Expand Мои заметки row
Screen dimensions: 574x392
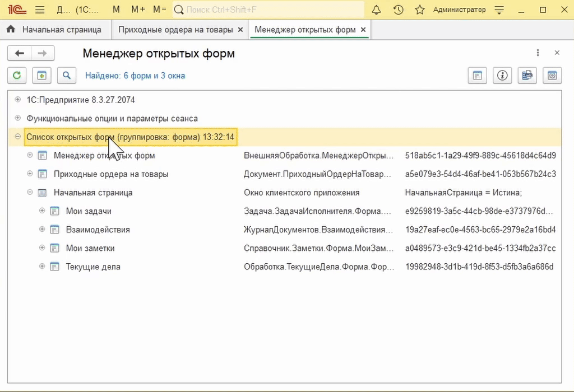[42, 248]
